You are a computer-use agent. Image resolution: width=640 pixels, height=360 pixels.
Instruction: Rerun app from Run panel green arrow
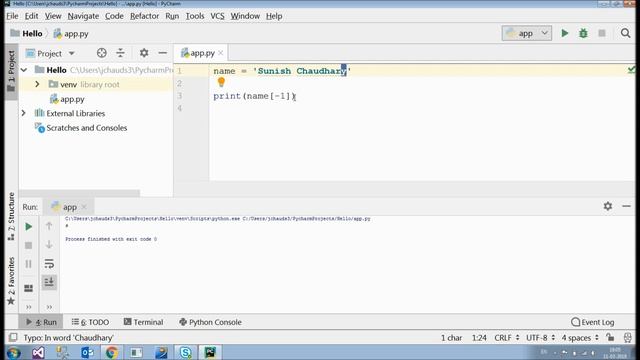pos(29,227)
